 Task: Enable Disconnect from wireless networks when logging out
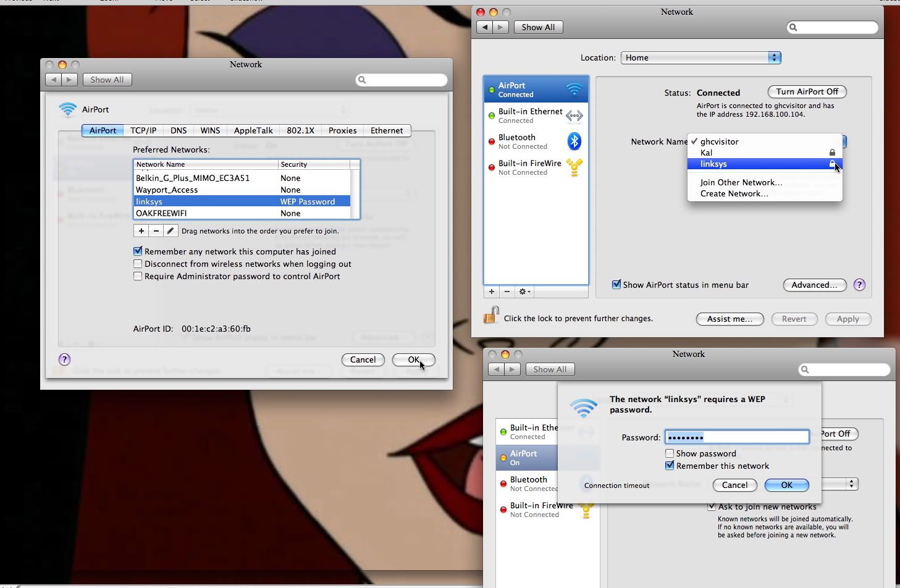click(x=138, y=264)
